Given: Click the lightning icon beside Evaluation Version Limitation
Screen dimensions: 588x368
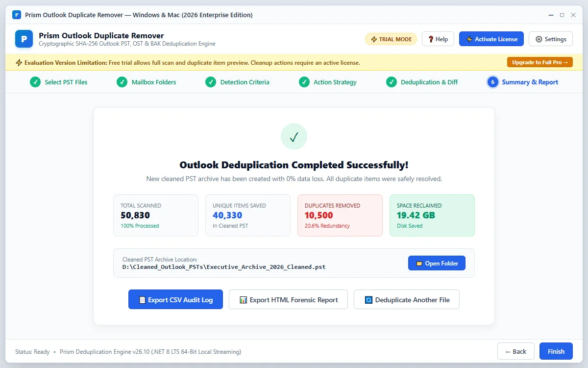Looking at the screenshot, I should tap(19, 63).
